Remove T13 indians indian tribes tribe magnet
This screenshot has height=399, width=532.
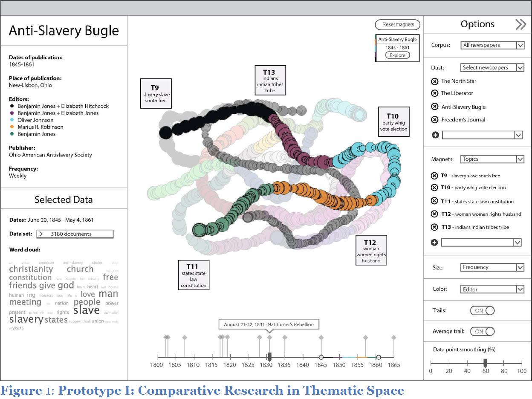(x=434, y=227)
